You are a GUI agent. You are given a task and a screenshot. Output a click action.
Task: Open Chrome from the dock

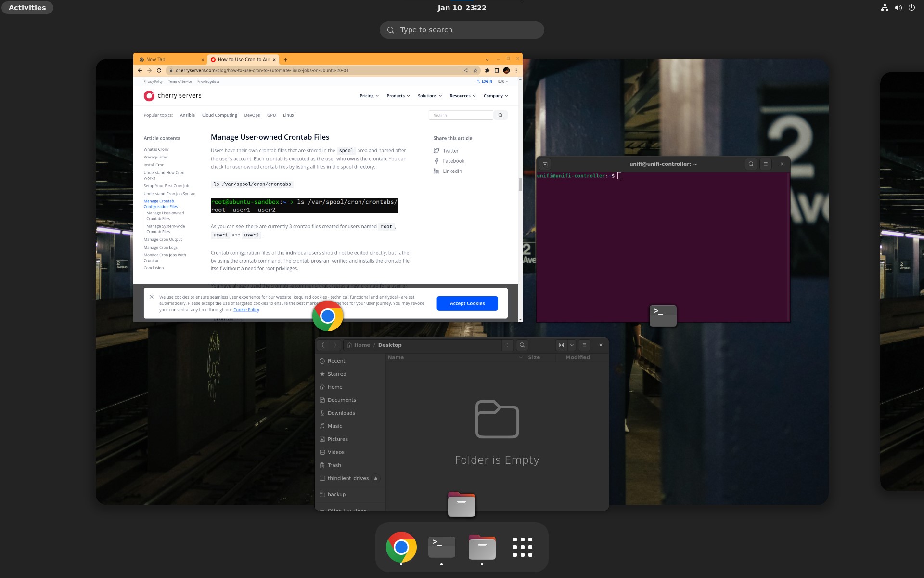click(x=401, y=547)
